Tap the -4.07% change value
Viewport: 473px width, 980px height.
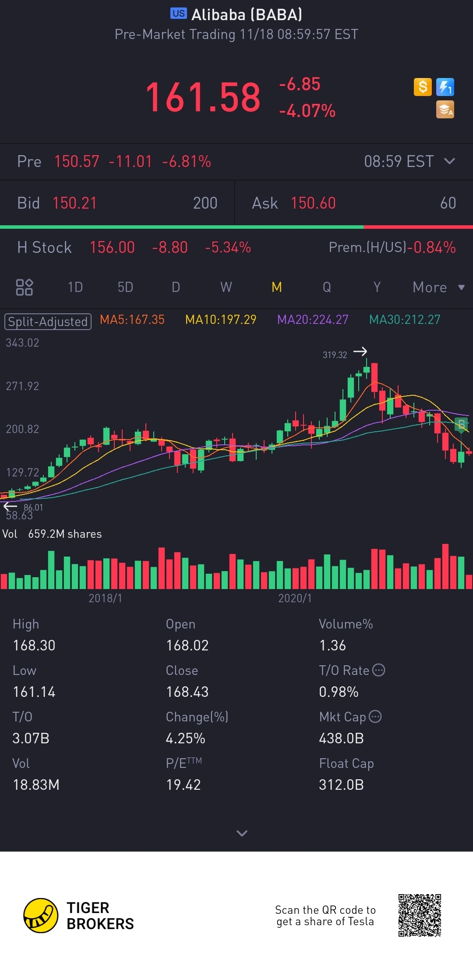coord(307,111)
